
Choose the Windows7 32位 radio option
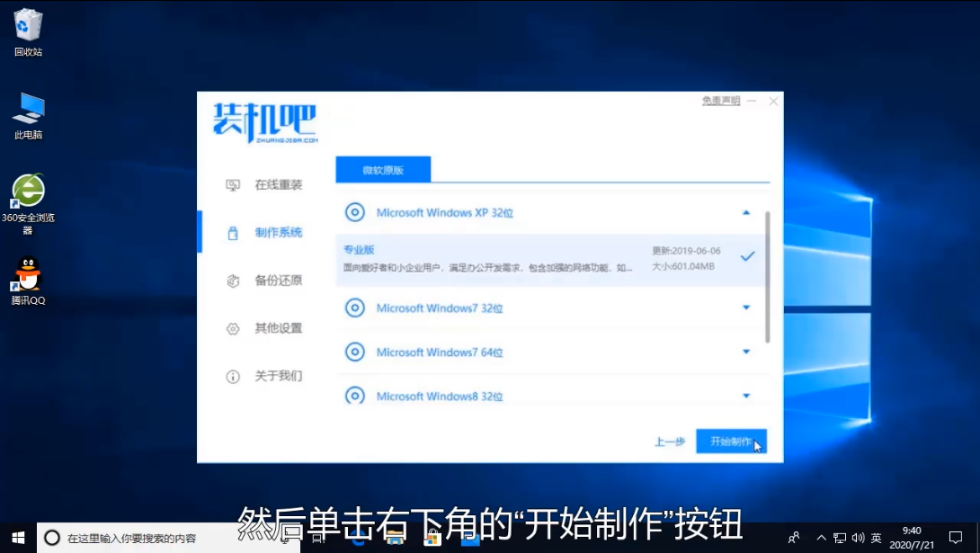pyautogui.click(x=355, y=308)
